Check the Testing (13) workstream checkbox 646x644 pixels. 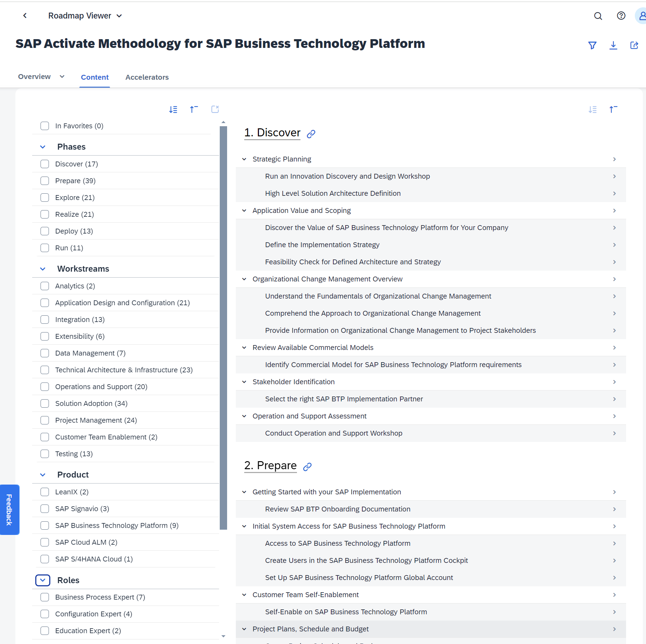pos(45,454)
